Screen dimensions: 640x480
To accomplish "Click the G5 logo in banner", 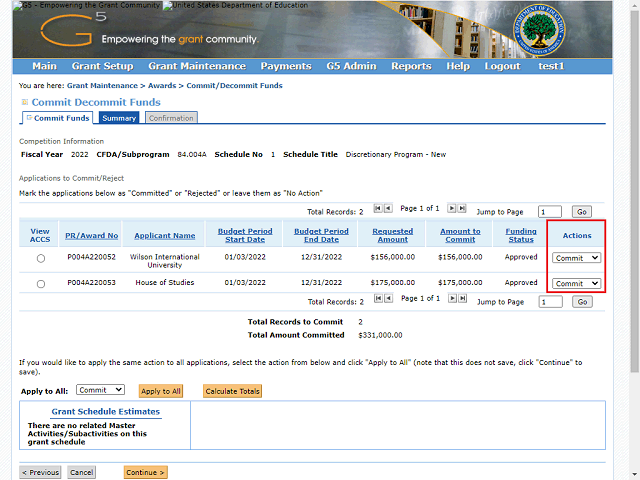I will pos(73,29).
